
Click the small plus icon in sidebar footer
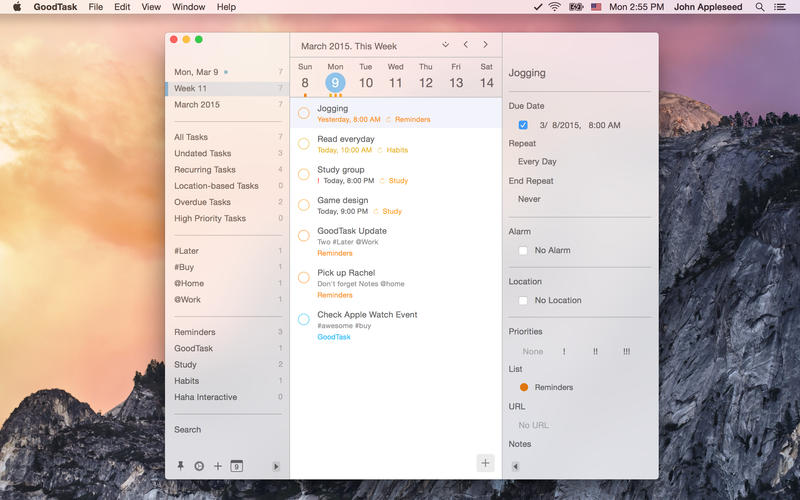[218, 466]
